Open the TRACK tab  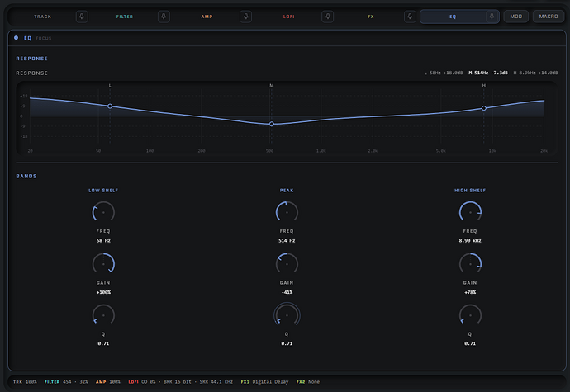click(42, 17)
